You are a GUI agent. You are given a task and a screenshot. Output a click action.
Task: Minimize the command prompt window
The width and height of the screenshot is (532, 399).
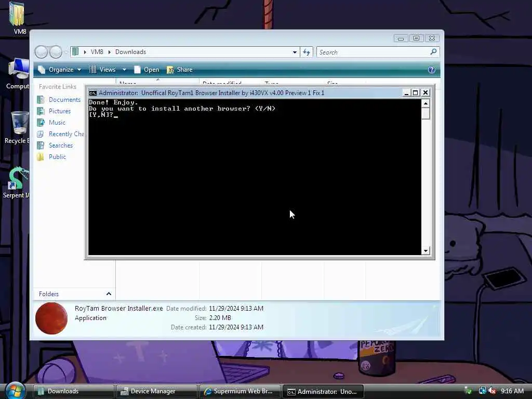(406, 93)
